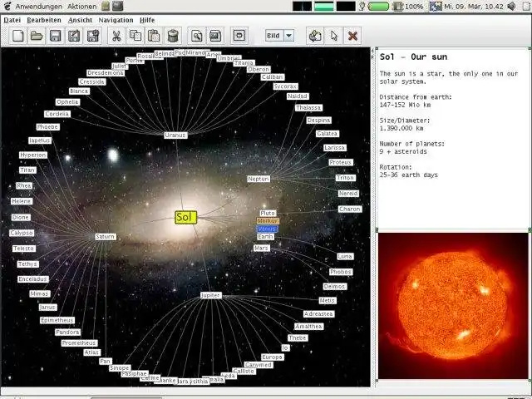
Task: Click the framed rectangle toolbar icon
Action: tap(239, 36)
